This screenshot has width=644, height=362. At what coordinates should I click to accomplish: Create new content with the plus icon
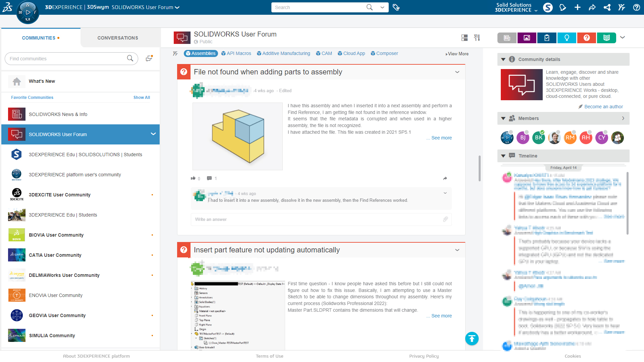(x=578, y=7)
